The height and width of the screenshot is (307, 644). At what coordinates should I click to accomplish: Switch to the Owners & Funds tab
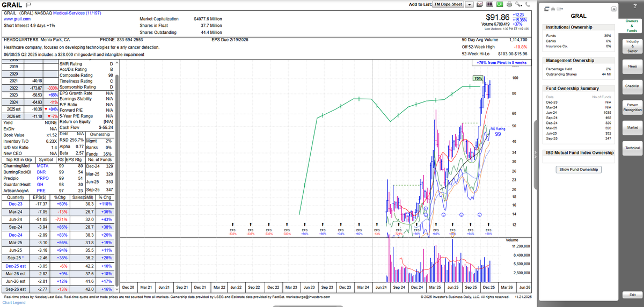(x=632, y=25)
